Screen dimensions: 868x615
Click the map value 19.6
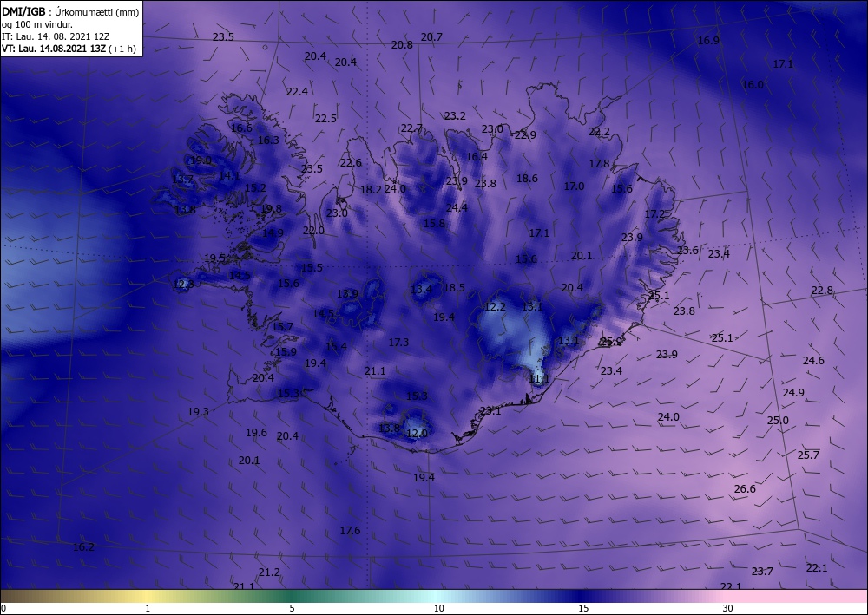(x=256, y=433)
